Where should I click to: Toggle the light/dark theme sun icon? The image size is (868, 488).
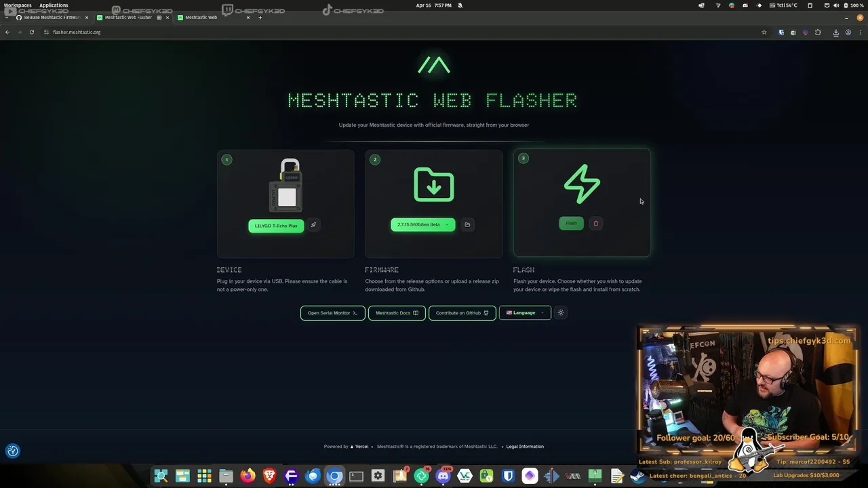click(x=560, y=312)
